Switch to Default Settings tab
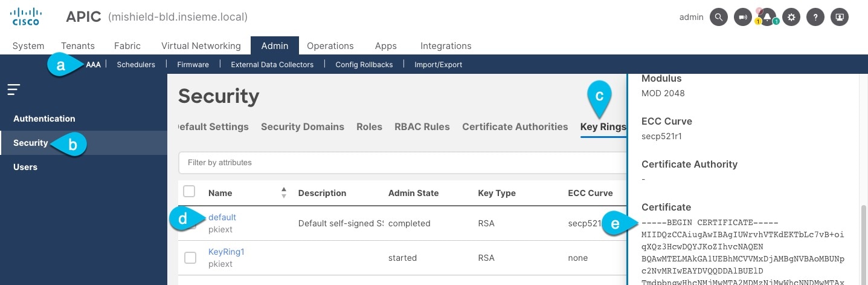The image size is (868, 285). pos(213,126)
